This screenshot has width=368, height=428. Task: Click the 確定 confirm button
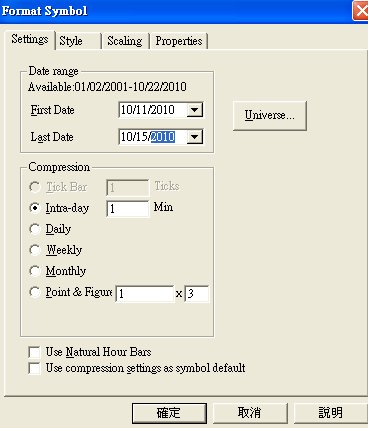pos(169,413)
